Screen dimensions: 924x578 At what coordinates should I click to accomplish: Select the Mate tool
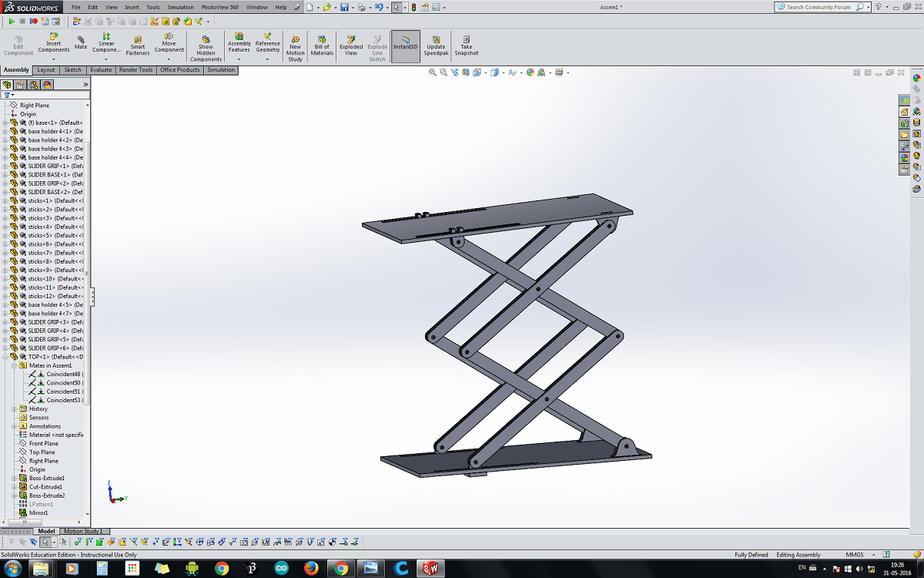(x=81, y=42)
